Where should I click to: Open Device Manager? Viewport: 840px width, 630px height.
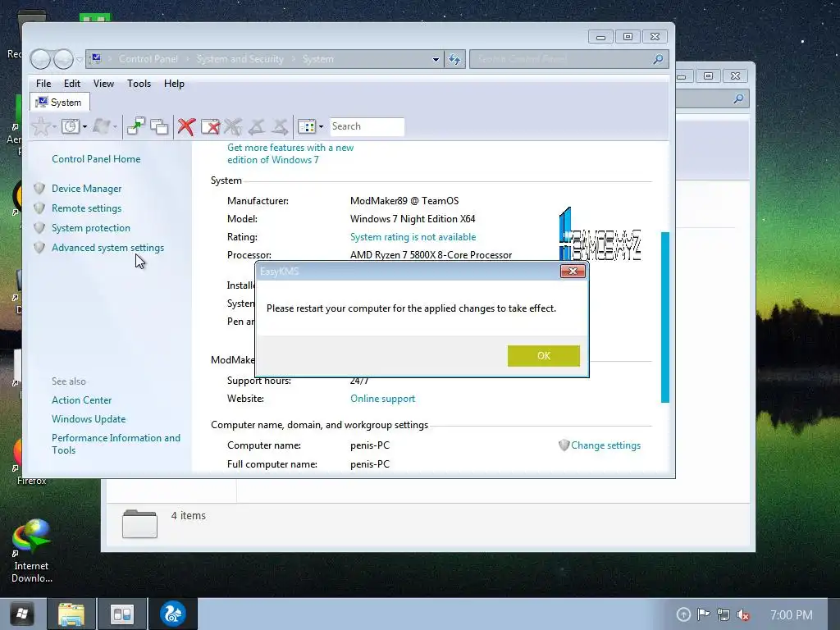coord(86,189)
